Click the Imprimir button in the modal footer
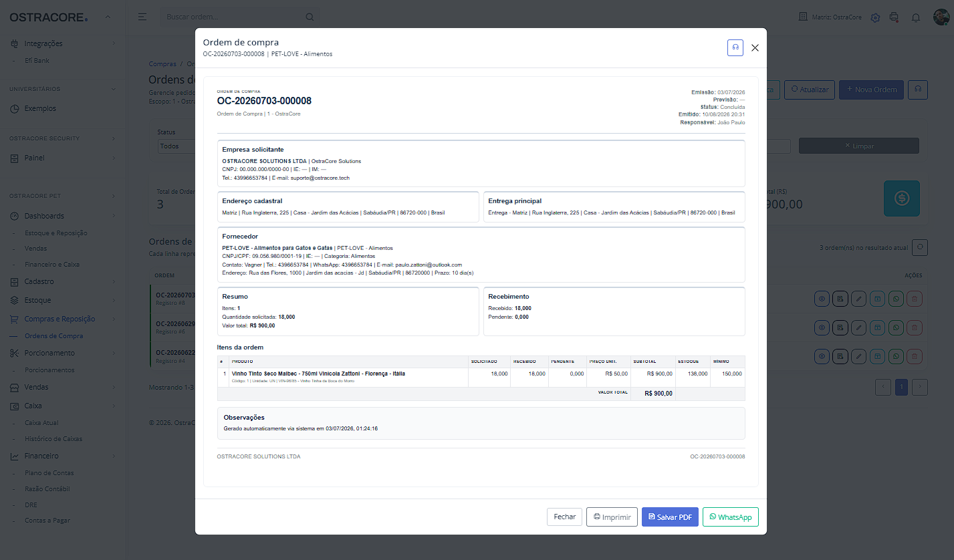The height and width of the screenshot is (560, 954). (x=612, y=517)
